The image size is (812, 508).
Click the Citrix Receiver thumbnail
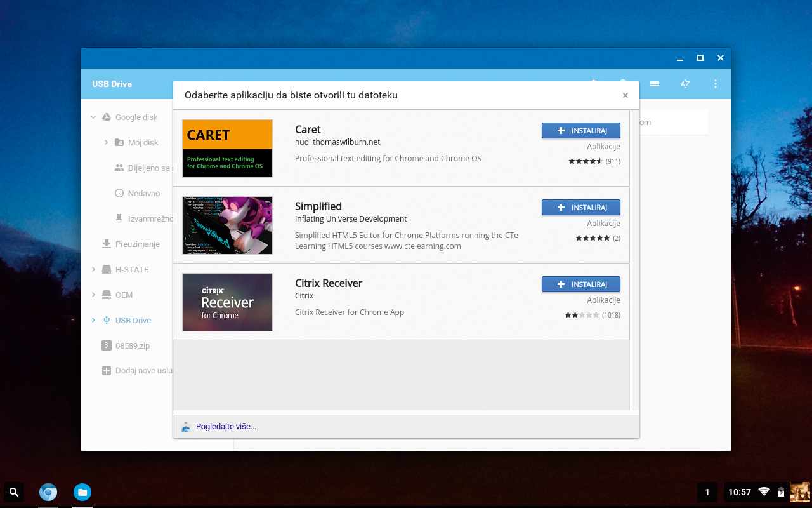[x=227, y=302]
